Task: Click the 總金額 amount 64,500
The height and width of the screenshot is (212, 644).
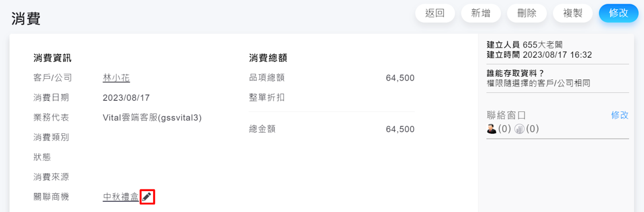Action: pyautogui.click(x=400, y=129)
